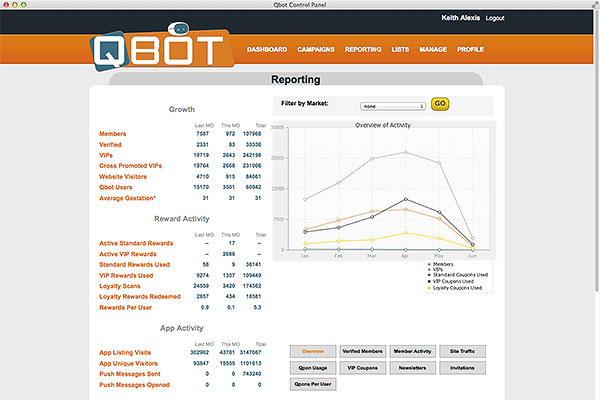Click the Keith Alexis user name
This screenshot has height=400, width=600.
coord(460,18)
